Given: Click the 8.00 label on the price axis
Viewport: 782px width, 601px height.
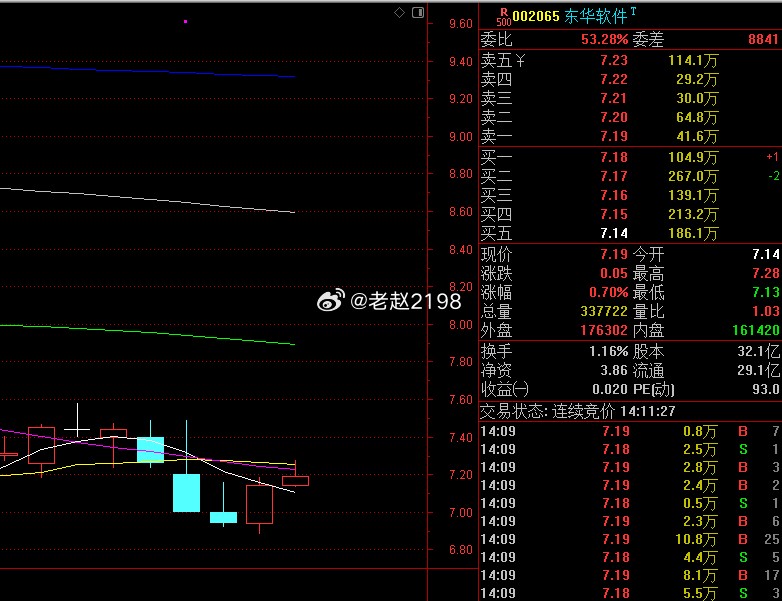Looking at the screenshot, I should coord(460,325).
